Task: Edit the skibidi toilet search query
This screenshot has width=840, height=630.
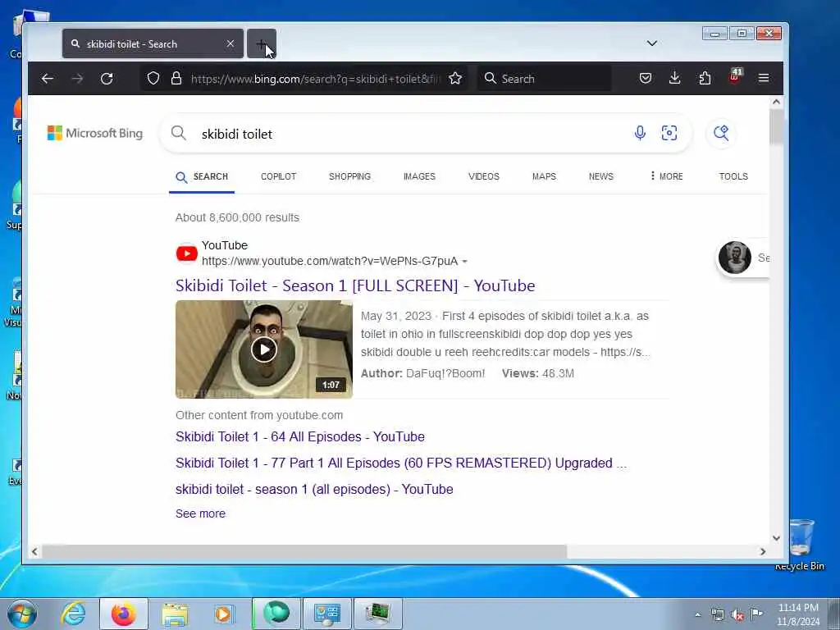Action: 237,134
